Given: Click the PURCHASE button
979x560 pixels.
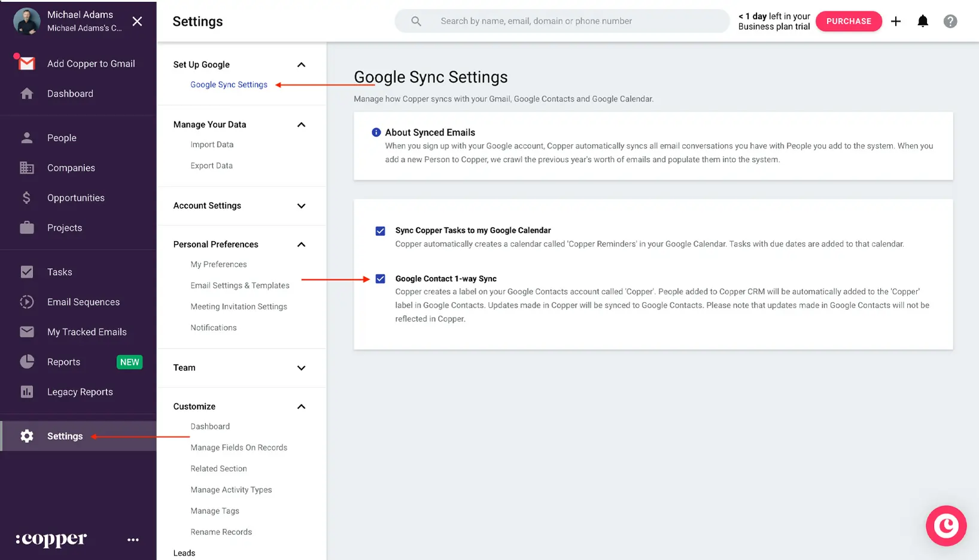Looking at the screenshot, I should click(x=849, y=21).
